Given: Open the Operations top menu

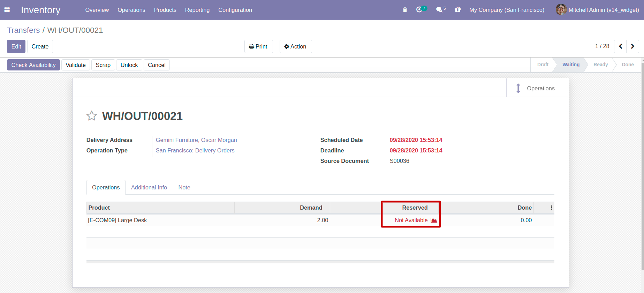Looking at the screenshot, I should click(x=131, y=10).
